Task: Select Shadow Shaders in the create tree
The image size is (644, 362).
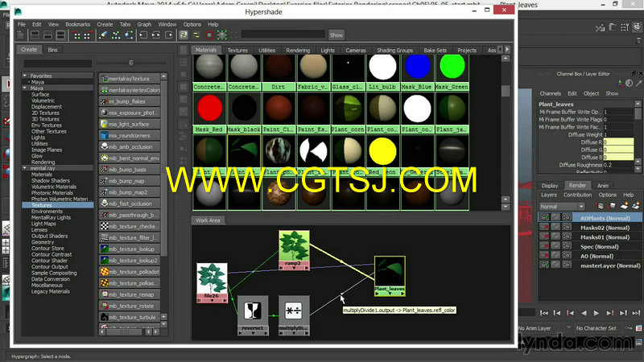Action: pos(51,180)
